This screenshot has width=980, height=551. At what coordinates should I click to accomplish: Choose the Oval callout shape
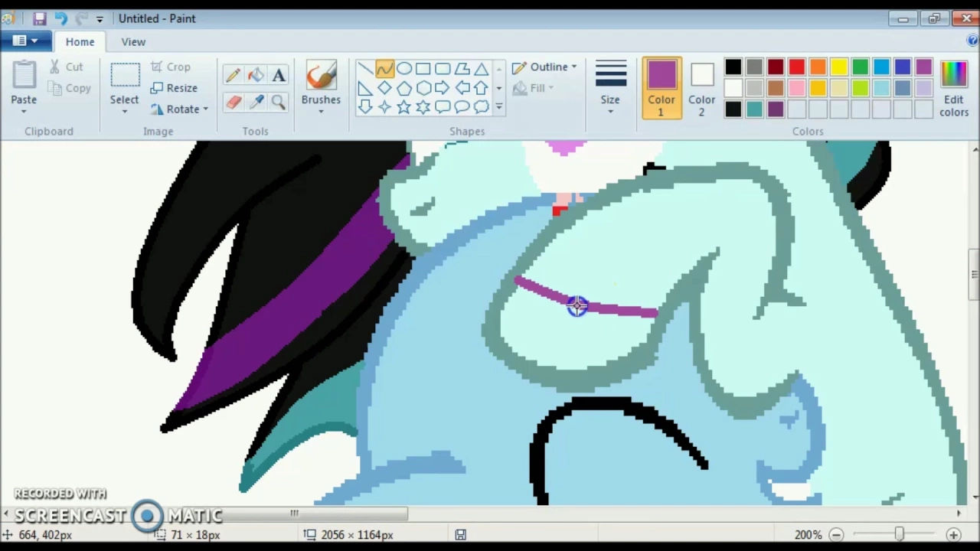click(x=462, y=107)
